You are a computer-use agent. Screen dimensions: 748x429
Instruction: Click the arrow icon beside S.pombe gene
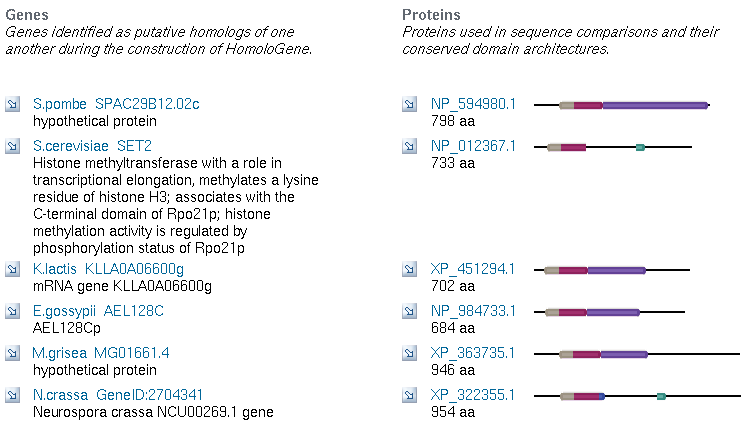pyautogui.click(x=12, y=104)
